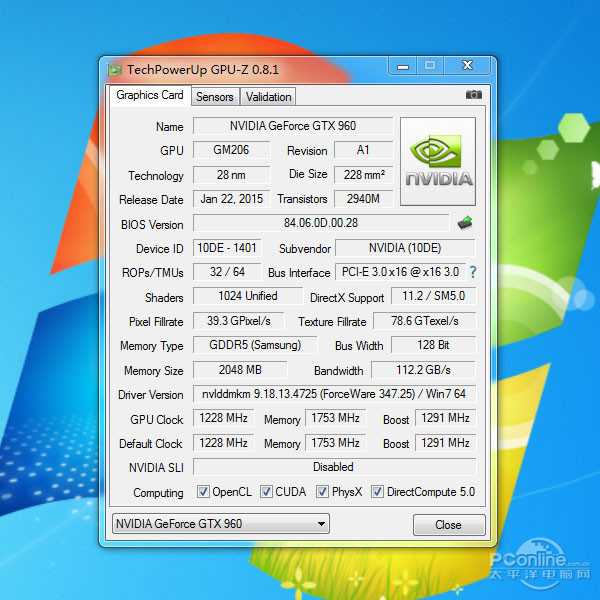Click the screenshot camera icon
This screenshot has width=600, height=600.
pos(474,95)
